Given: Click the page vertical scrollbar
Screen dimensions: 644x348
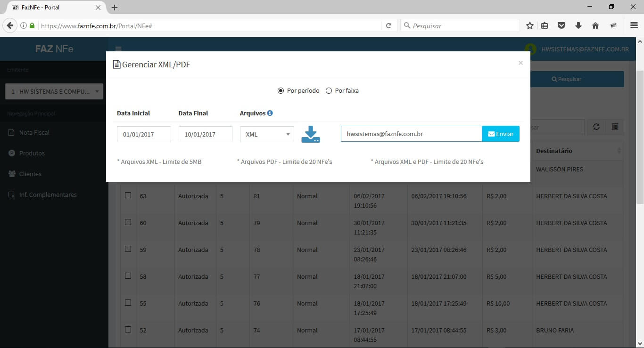Looking at the screenshot, I should click(640, 137).
